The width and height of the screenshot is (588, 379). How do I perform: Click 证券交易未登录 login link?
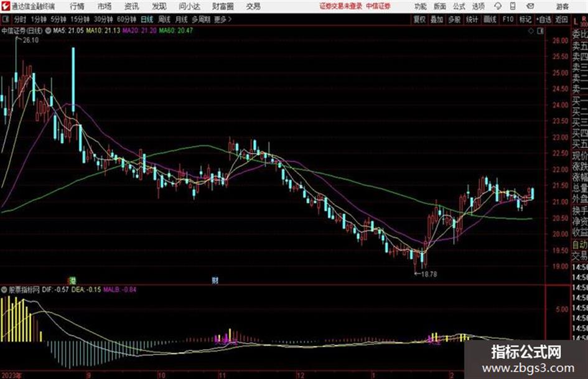click(x=341, y=6)
